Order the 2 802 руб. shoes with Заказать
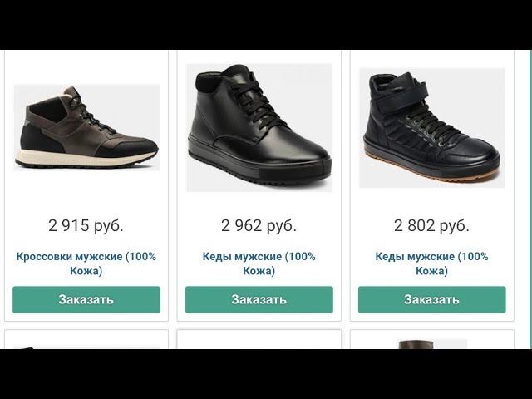 point(432,299)
